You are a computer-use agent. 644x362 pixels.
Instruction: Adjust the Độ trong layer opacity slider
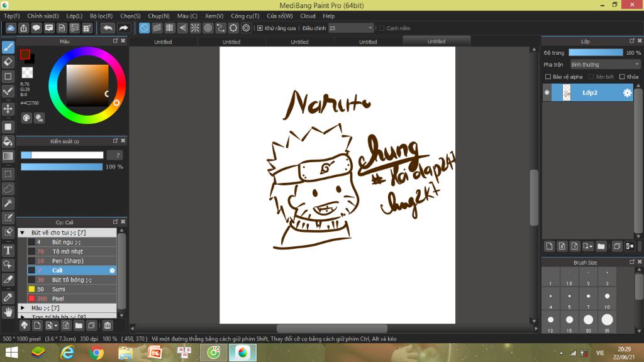click(x=596, y=53)
